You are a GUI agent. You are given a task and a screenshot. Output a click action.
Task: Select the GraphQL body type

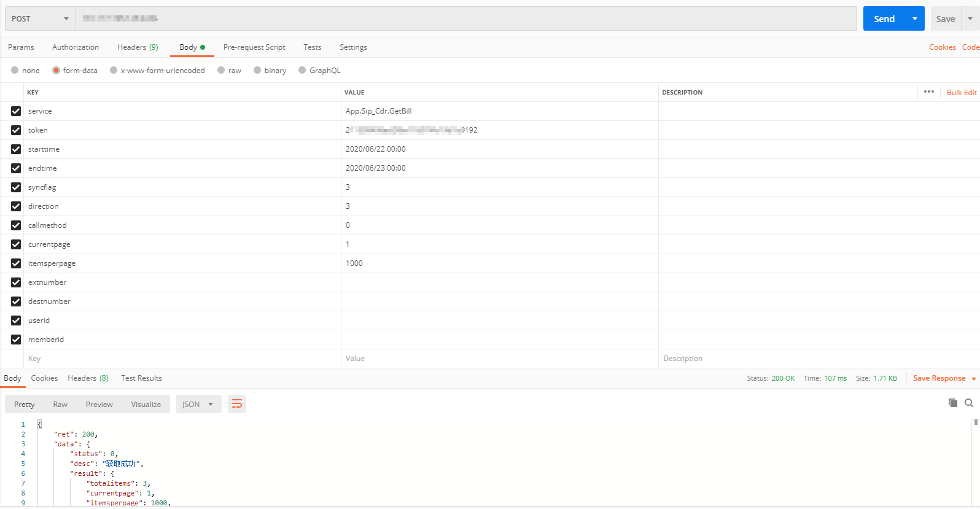(x=302, y=71)
